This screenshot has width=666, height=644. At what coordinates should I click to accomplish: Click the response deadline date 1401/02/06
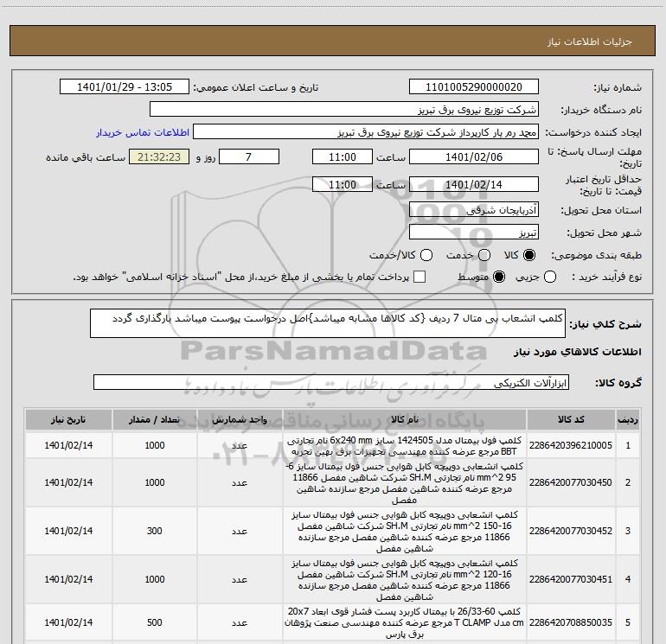point(474,157)
